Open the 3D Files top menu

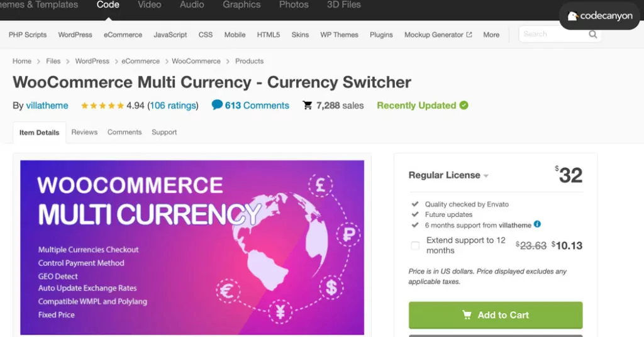[x=344, y=5]
